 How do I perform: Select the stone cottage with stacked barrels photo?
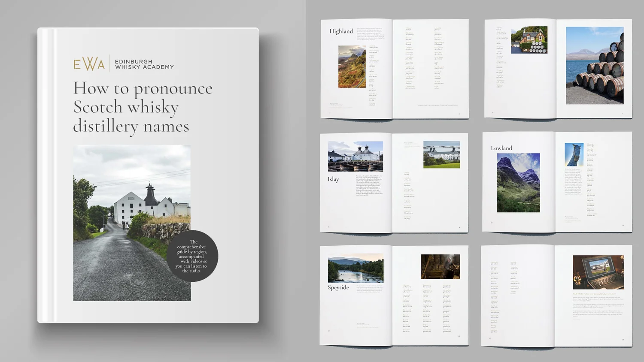pyautogui.click(x=529, y=40)
